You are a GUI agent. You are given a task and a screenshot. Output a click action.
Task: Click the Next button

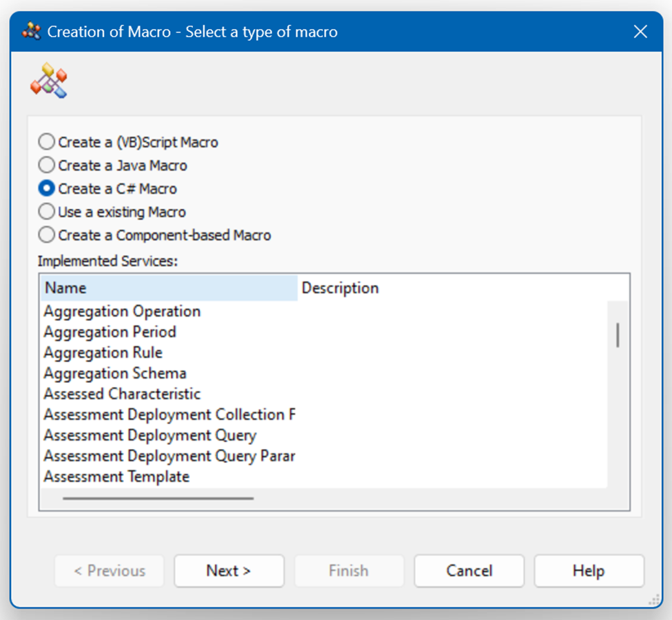229,570
